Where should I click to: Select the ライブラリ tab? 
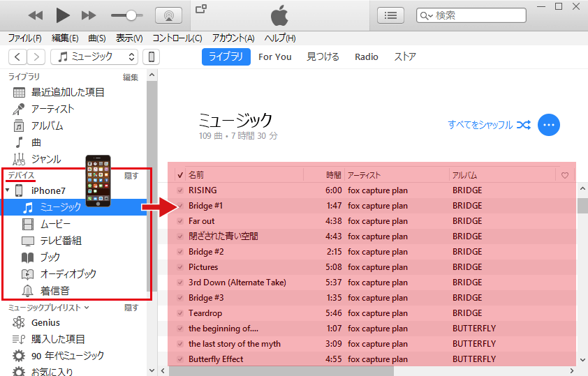226,57
